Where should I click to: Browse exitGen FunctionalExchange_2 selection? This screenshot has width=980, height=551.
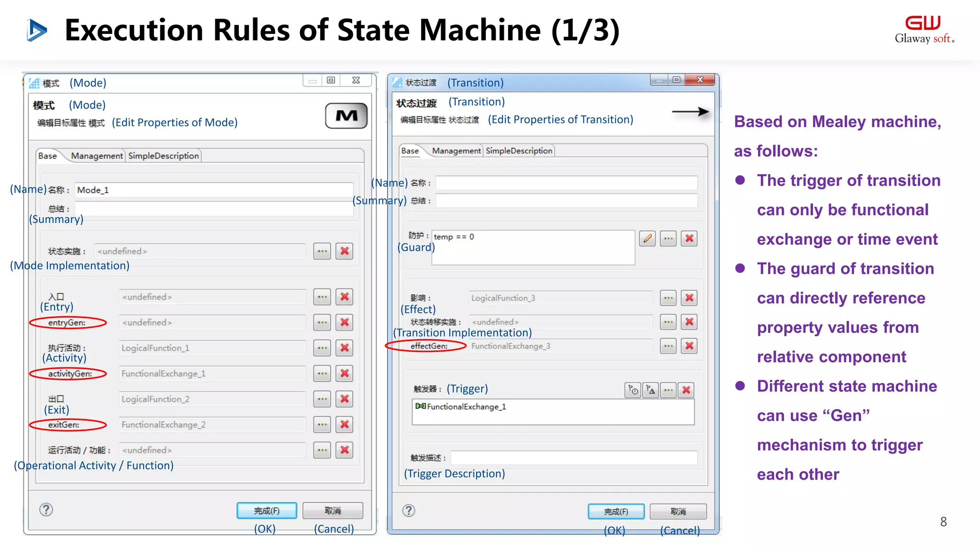pyautogui.click(x=322, y=424)
